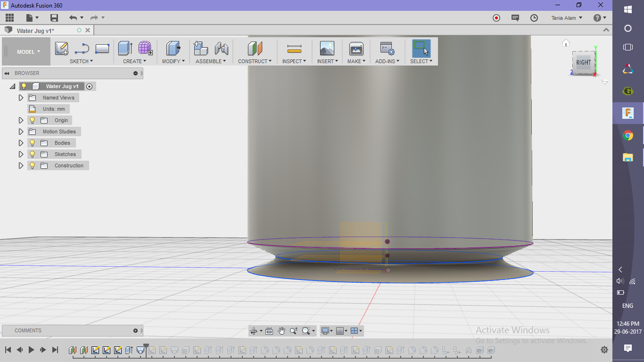Select the Insert Decal image tool

tap(327, 49)
